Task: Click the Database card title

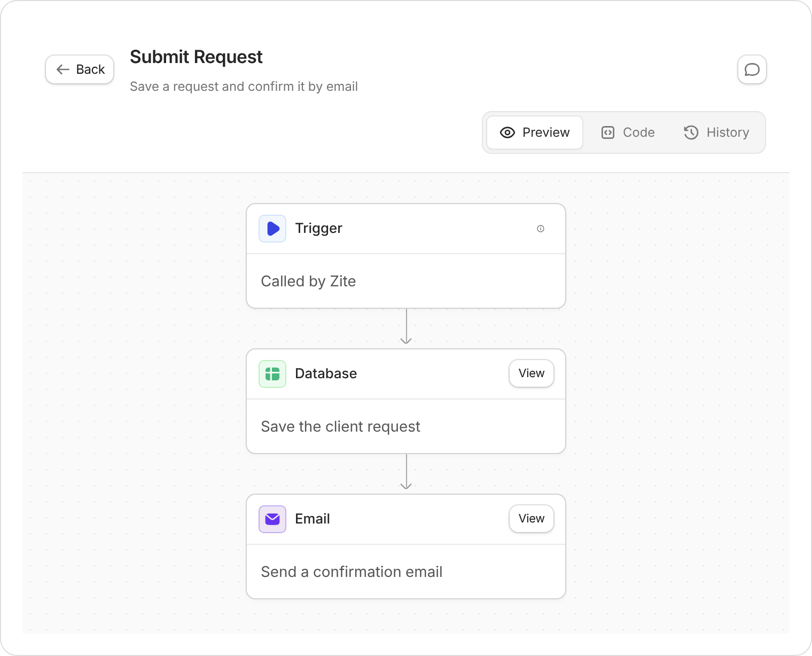Action: coord(326,373)
